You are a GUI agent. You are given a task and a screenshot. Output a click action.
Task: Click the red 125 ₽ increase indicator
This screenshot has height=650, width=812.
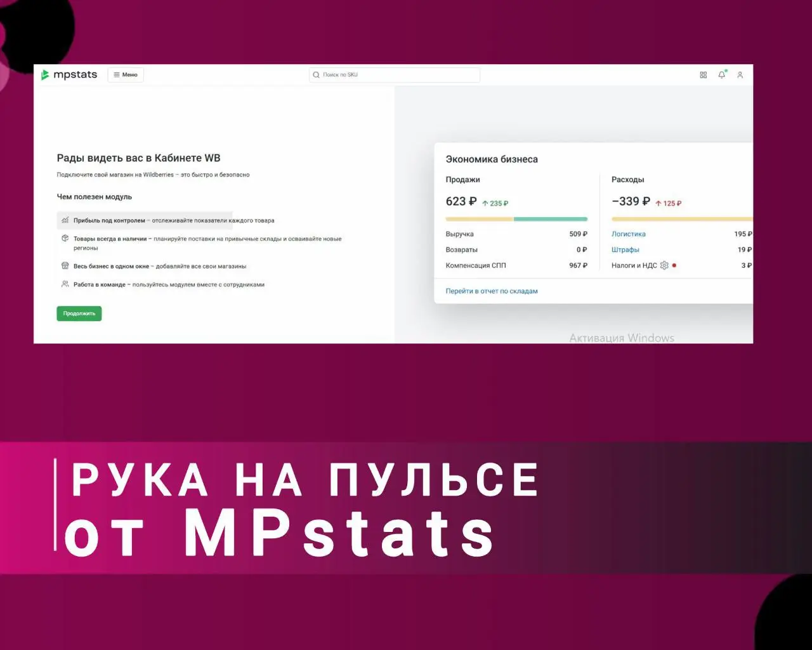(x=669, y=203)
